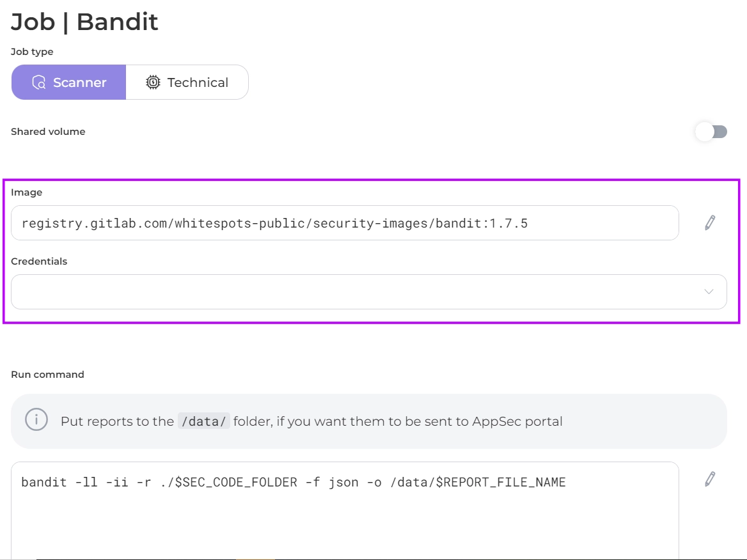Click the /data/ code snippet in hint
The width and height of the screenshot is (747, 560).
tap(203, 421)
